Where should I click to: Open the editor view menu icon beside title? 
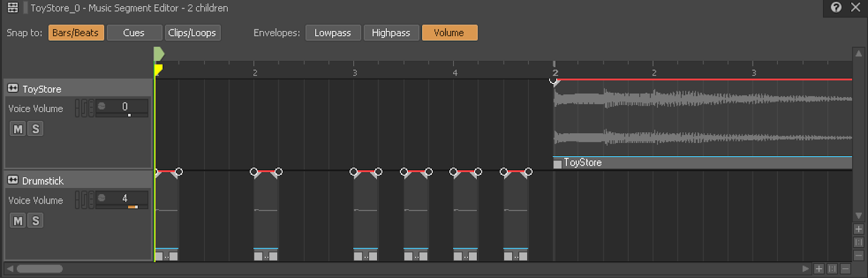coord(12,8)
